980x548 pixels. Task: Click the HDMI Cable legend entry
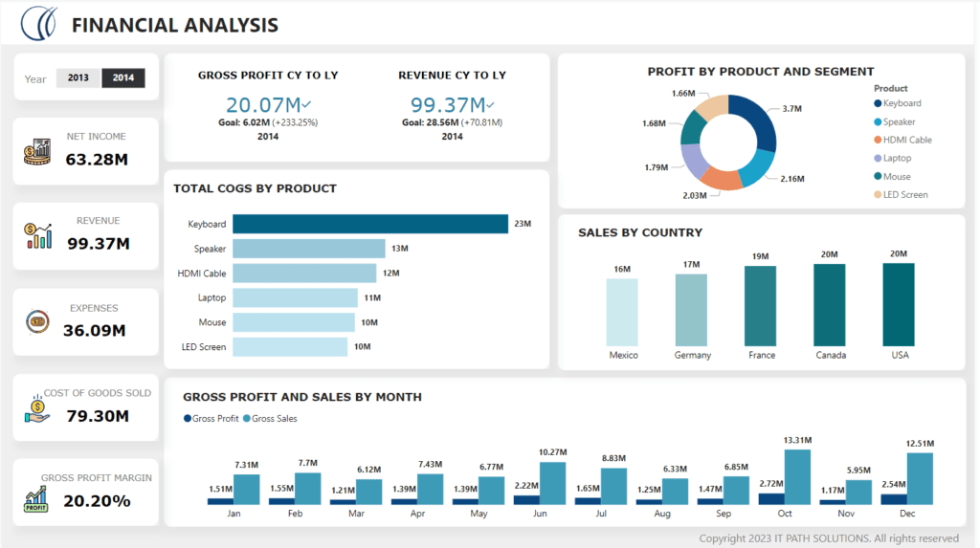click(x=906, y=140)
